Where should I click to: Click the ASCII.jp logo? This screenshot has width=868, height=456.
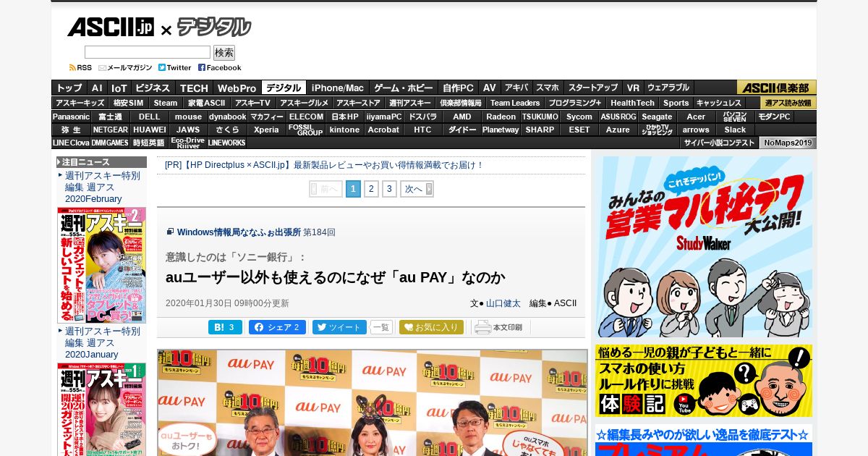(x=111, y=27)
